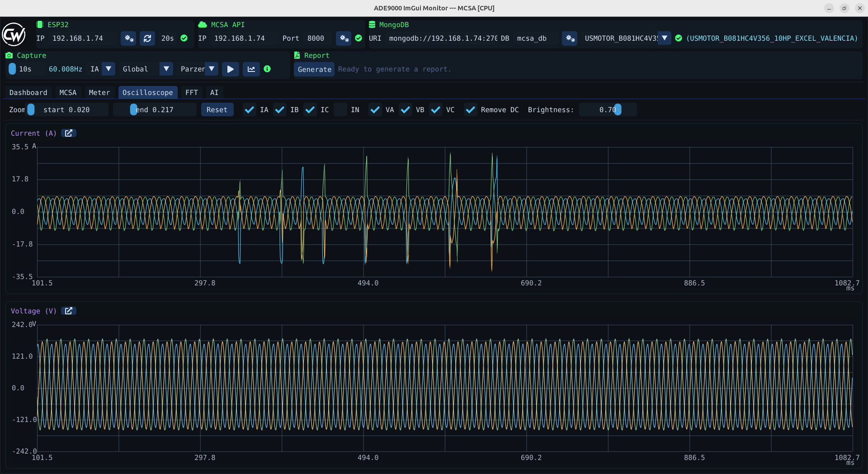Click the 60.008Hz frequency value
The image size is (868, 474).
(66, 69)
